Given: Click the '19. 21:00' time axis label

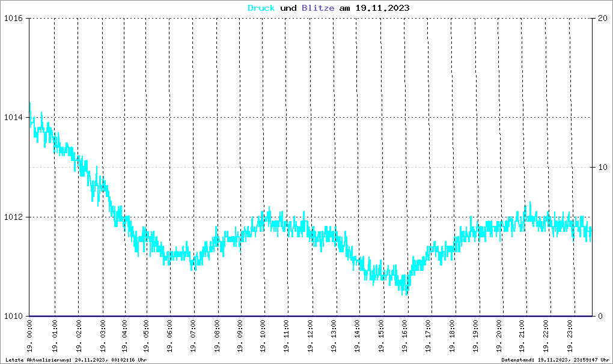Looking at the screenshot, I should tap(522, 336).
